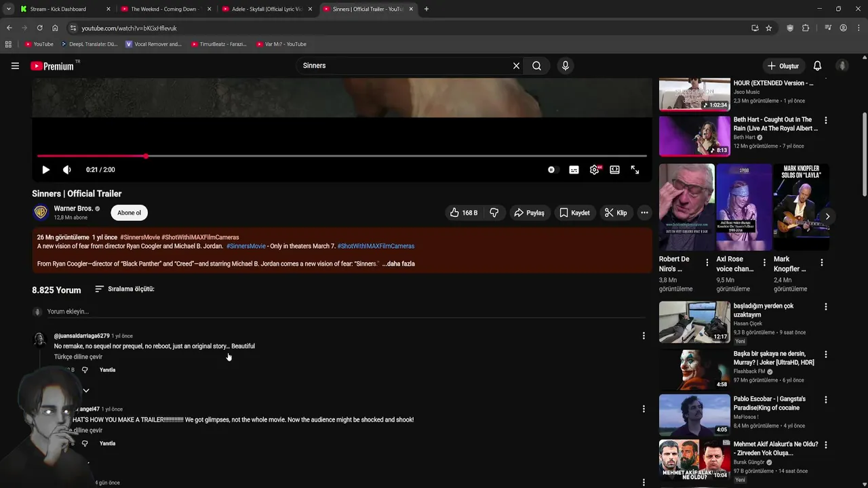
Task: Open the Robert De Niro short
Action: 686,207
